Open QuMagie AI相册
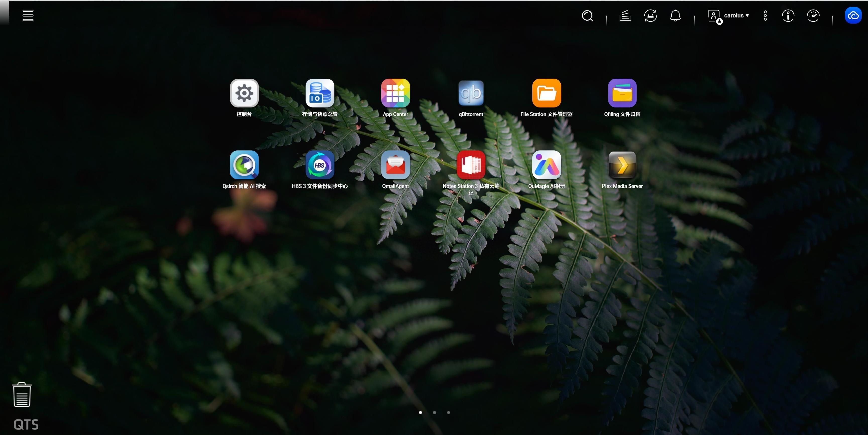The height and width of the screenshot is (435, 868). (546, 165)
